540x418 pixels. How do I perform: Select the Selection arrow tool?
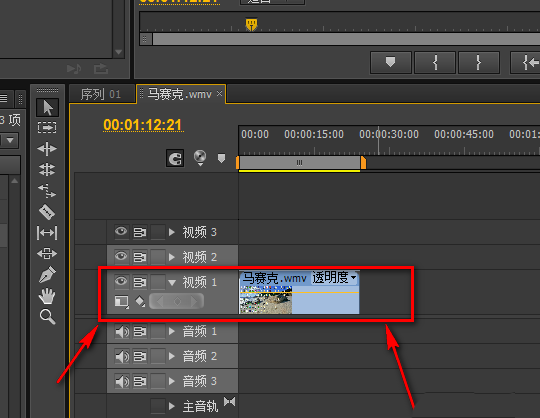point(48,107)
